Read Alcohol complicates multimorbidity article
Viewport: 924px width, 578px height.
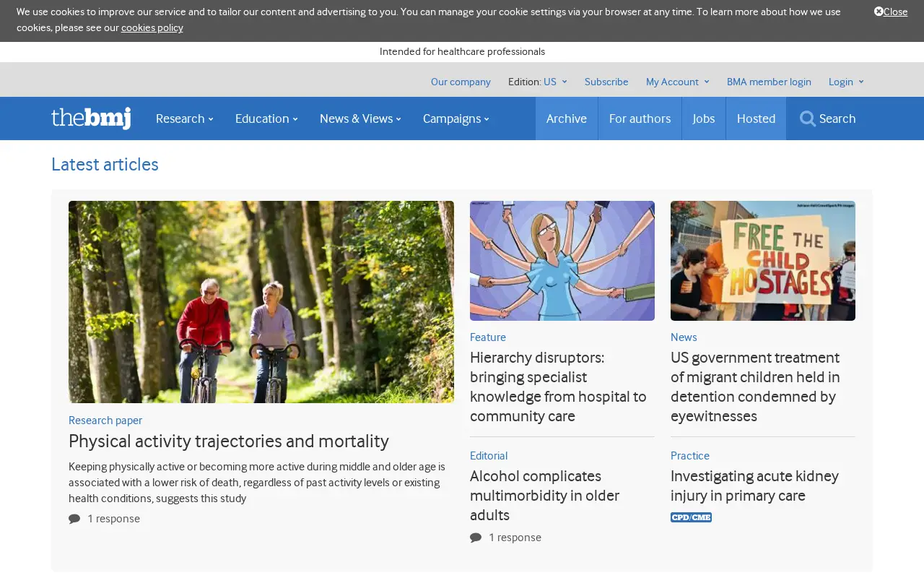pos(545,496)
